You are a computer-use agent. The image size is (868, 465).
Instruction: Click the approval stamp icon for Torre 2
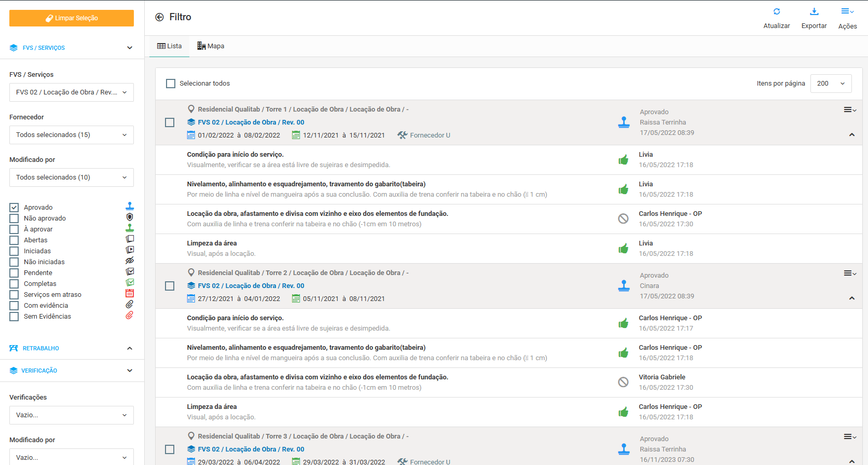click(624, 286)
